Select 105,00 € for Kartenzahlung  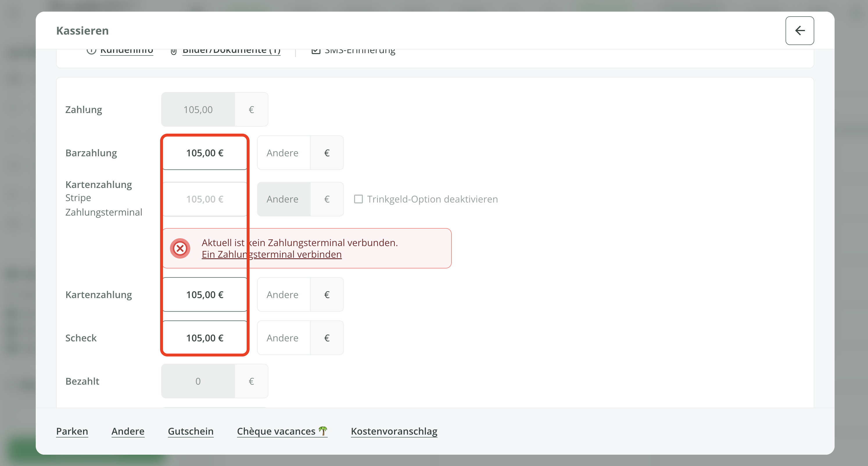pyautogui.click(x=205, y=295)
